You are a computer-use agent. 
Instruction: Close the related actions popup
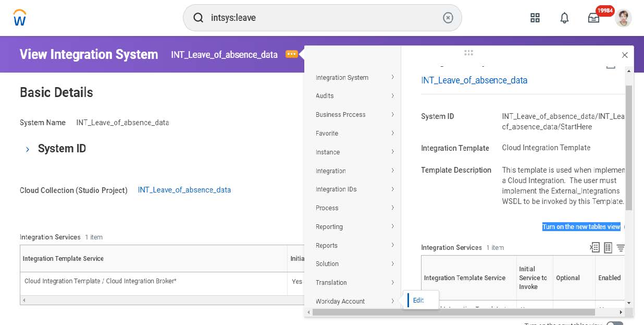[x=625, y=55]
